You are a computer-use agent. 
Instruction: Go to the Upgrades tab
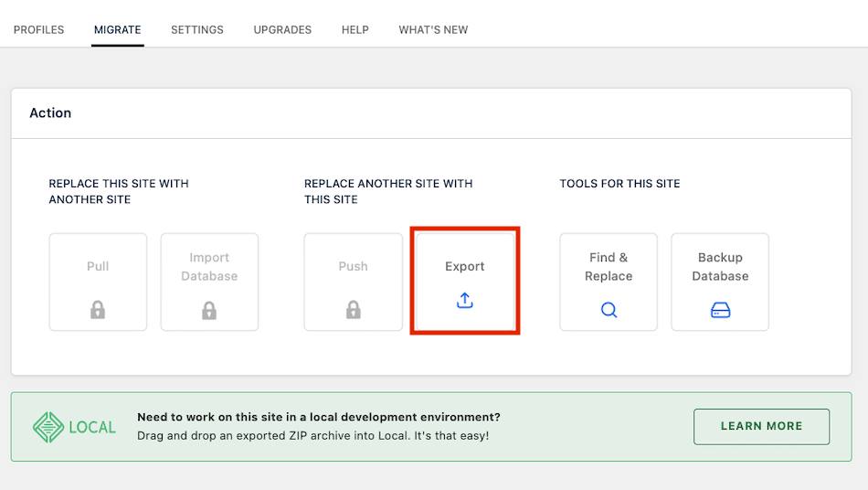[x=282, y=30]
